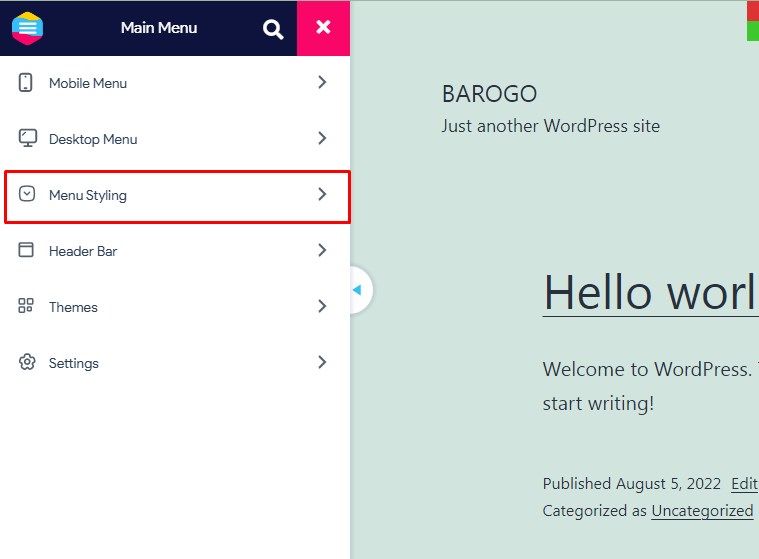Expand Desktop Menu chevron arrow

coord(322,139)
